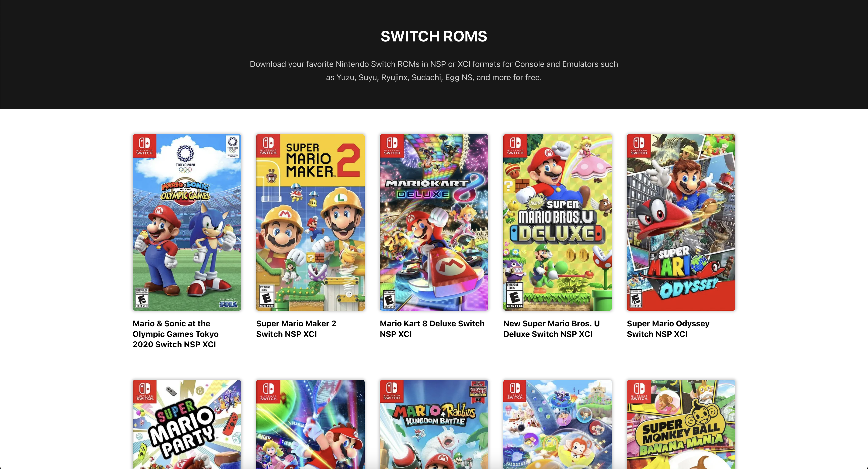Open the Mario & Sonic Olympic Games cover
This screenshot has width=868, height=469.
[x=187, y=222]
